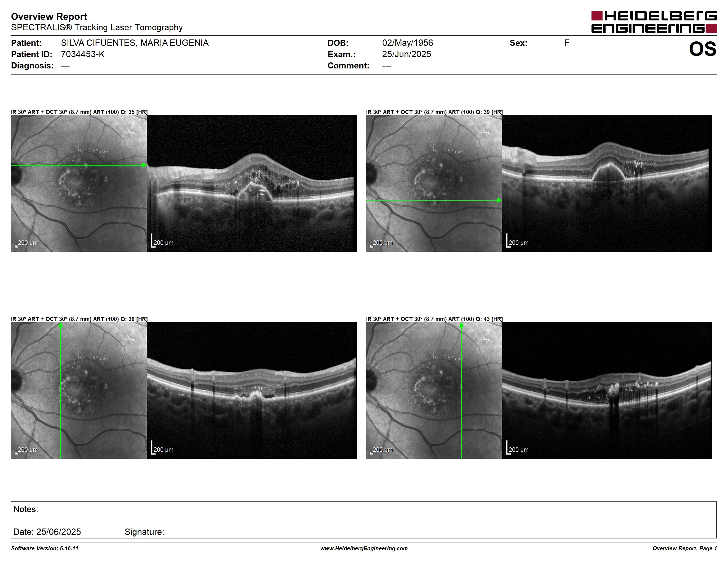Click the DOB value 02/May/1956
This screenshot has width=728, height=563.
(x=407, y=43)
